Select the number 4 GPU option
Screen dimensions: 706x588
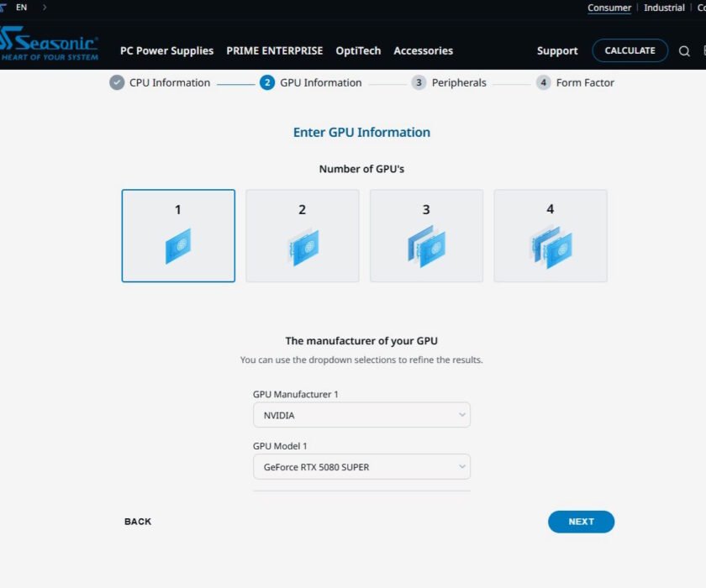pyautogui.click(x=551, y=236)
